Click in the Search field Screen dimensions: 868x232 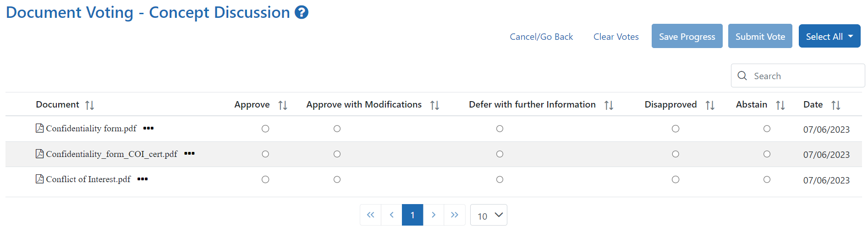(x=798, y=76)
